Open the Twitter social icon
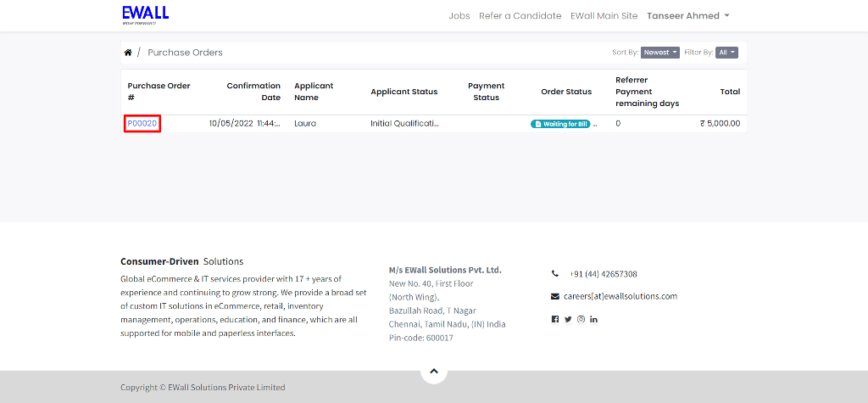868x403 pixels. click(568, 319)
